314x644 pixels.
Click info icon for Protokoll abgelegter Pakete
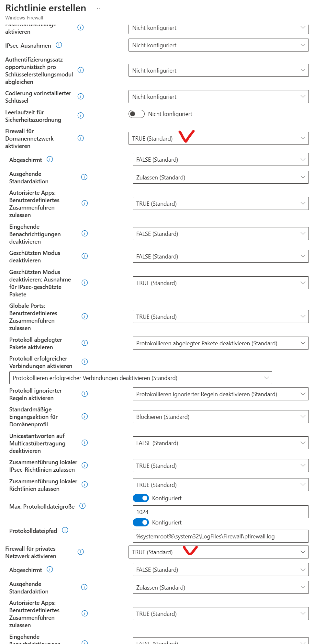pyautogui.click(x=85, y=343)
